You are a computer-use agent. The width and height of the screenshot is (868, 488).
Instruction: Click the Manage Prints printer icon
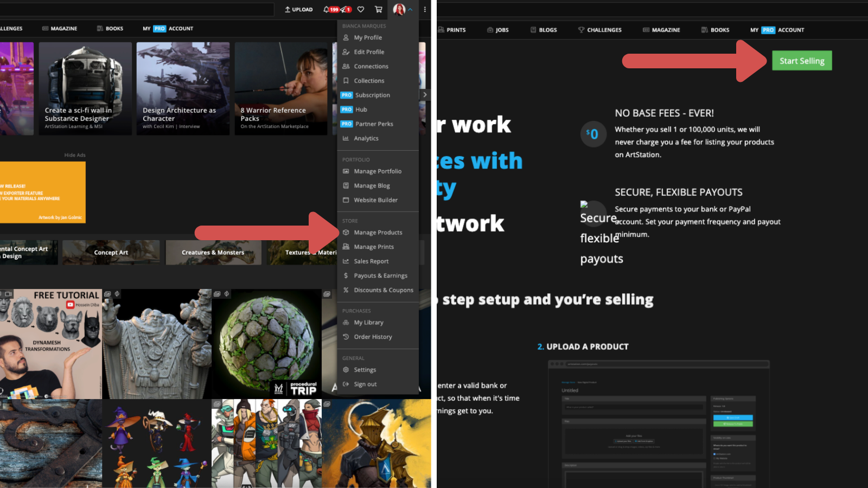coord(346,247)
